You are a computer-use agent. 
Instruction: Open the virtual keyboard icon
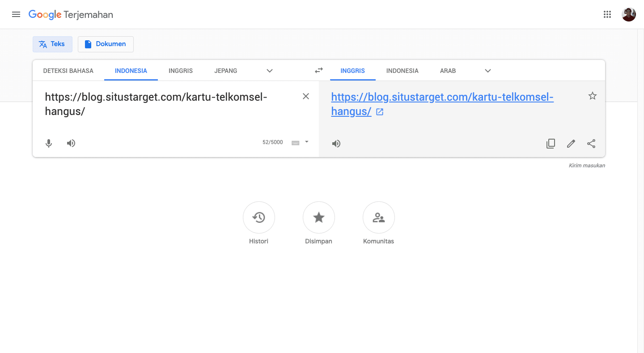[x=295, y=143]
